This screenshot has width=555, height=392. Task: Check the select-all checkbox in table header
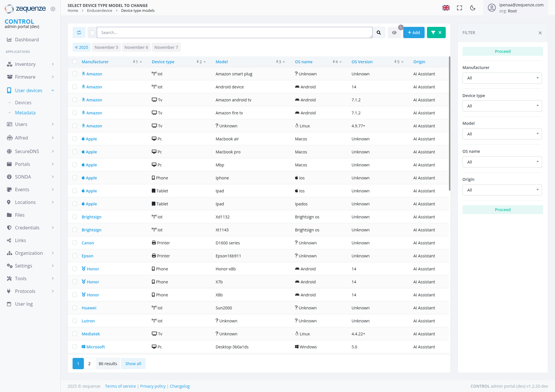(75, 62)
